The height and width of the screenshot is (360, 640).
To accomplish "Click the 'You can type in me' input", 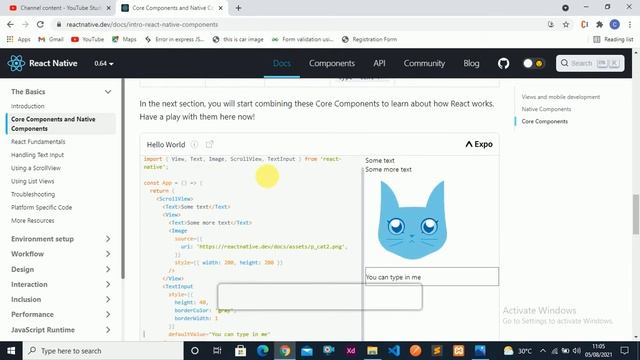I will click(x=432, y=277).
